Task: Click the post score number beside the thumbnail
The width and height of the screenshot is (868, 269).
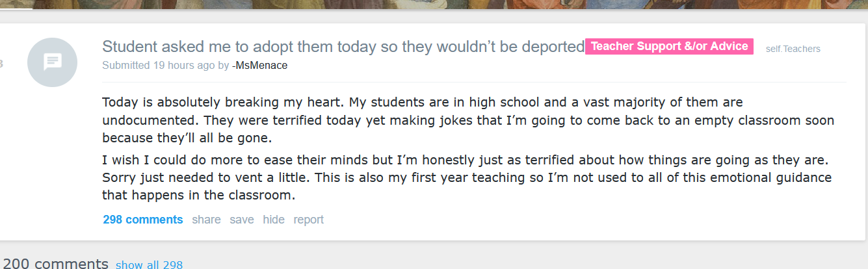Action: pos(2,63)
